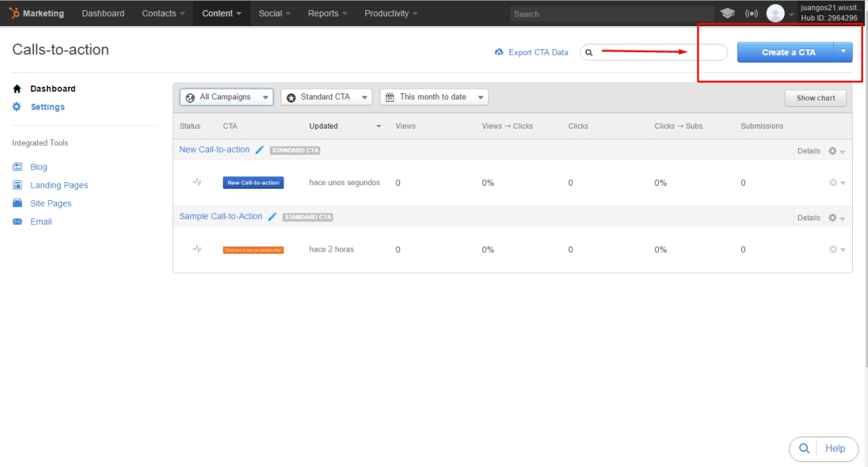Viewport: 868px width, 467px height.
Task: Show chart for CTA performance
Action: click(815, 98)
